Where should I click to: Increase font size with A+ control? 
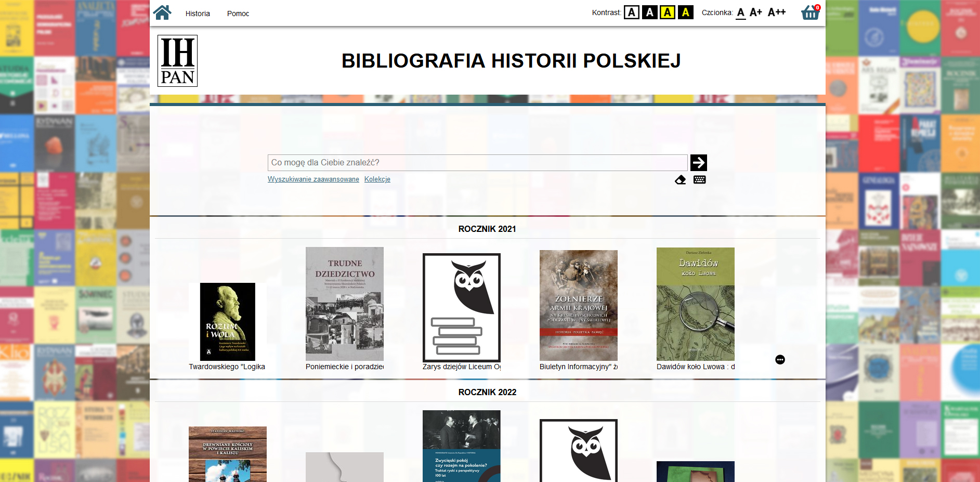click(x=755, y=12)
